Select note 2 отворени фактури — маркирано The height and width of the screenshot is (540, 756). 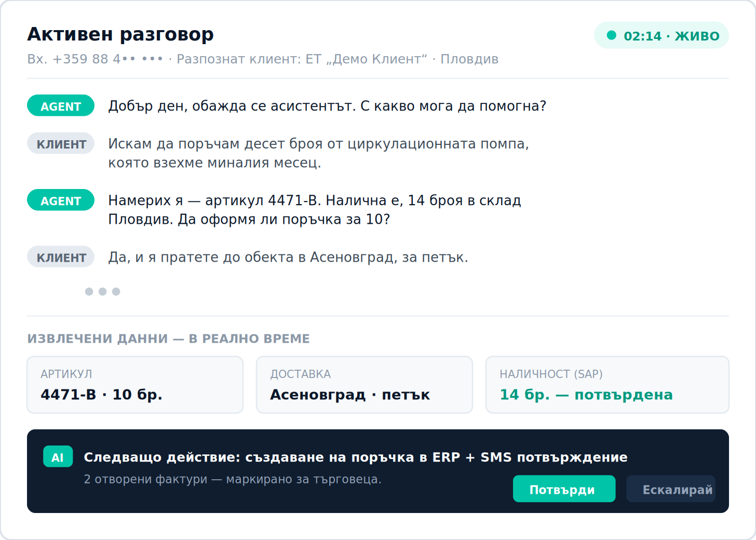point(233,479)
